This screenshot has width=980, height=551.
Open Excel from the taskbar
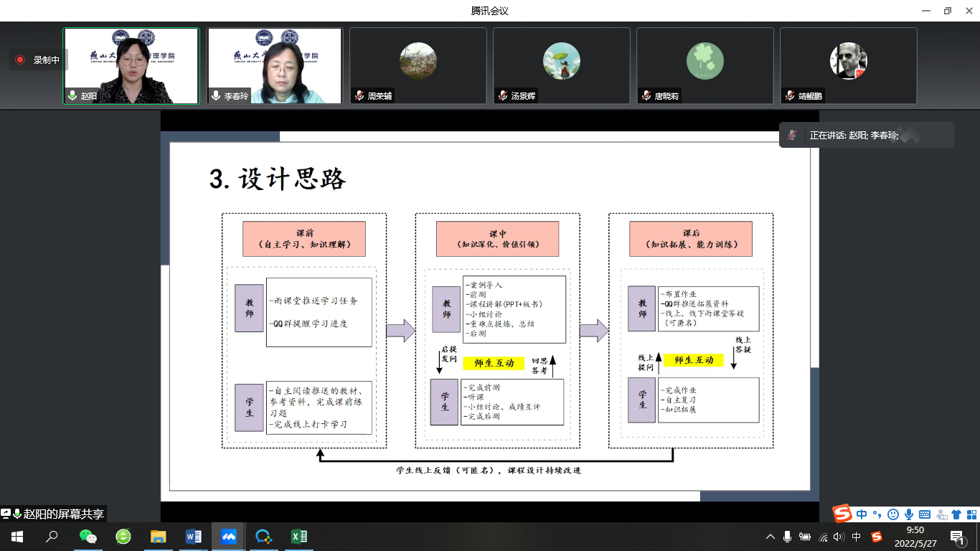tap(299, 537)
